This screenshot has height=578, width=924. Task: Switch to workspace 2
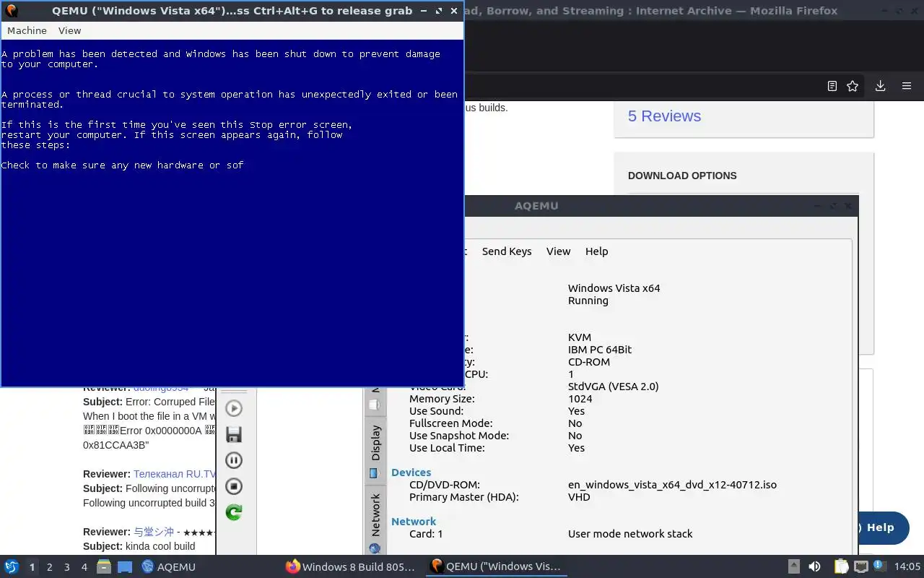(49, 567)
